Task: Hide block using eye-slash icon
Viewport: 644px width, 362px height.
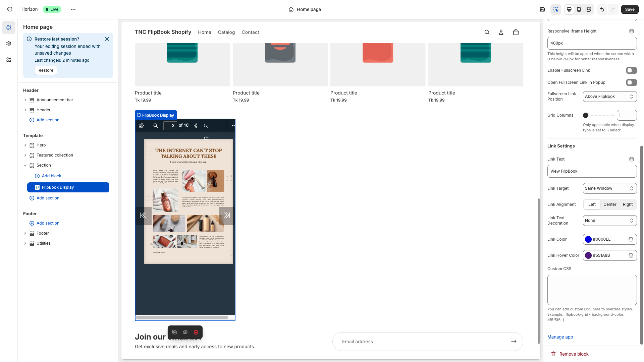Action: [185, 332]
